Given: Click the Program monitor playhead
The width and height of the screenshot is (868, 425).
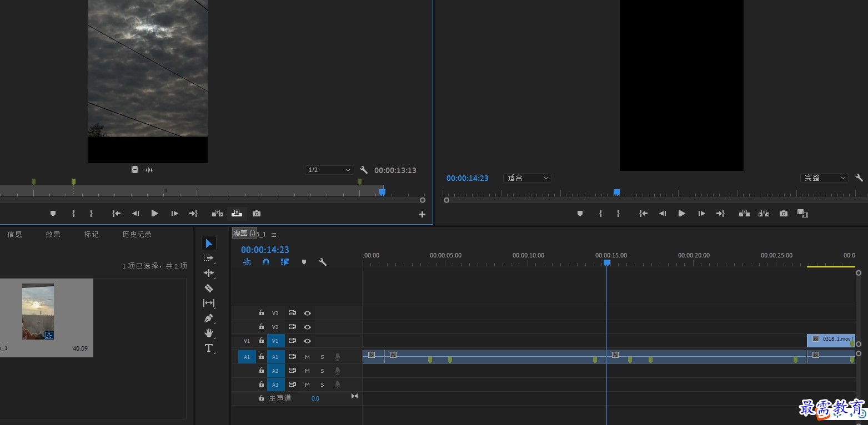Looking at the screenshot, I should [x=616, y=192].
